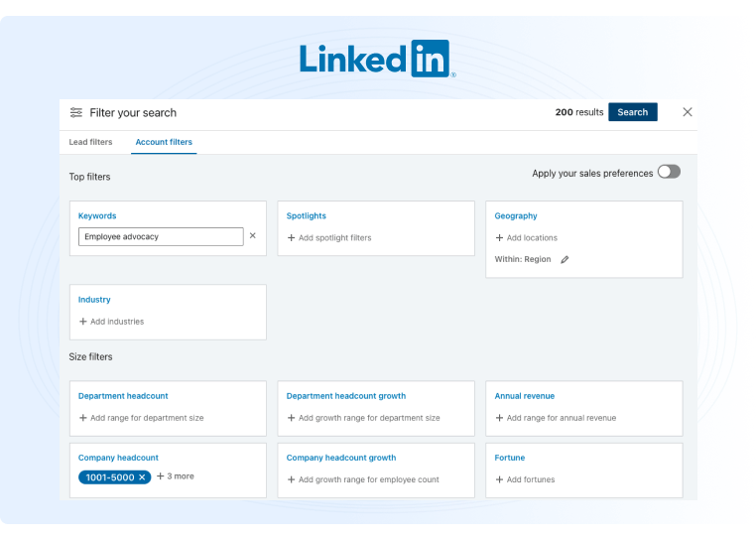The width and height of the screenshot is (756, 540).
Task: Click the Keywords text input field
Action: click(161, 236)
